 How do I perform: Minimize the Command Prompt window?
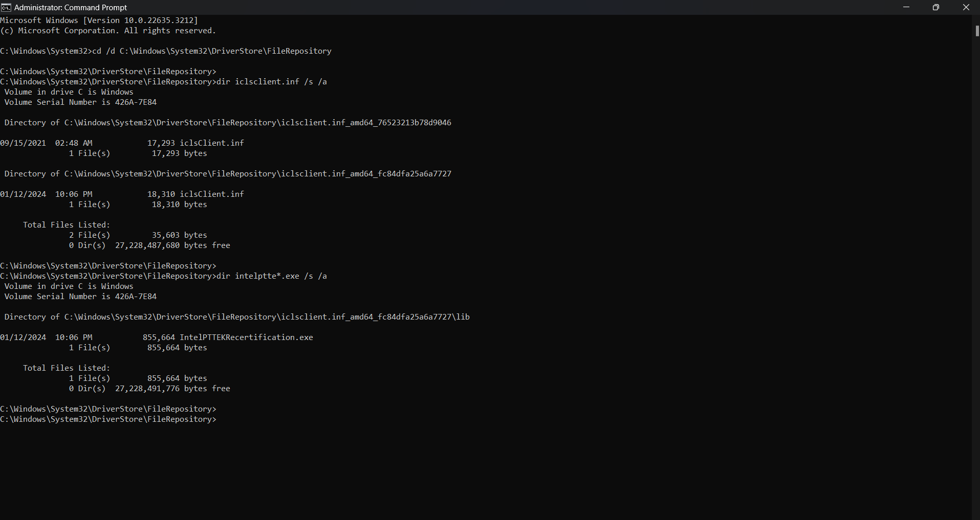click(x=906, y=7)
